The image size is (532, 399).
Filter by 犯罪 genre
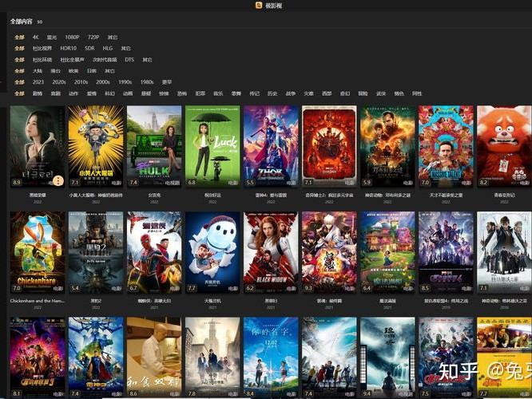tap(200, 93)
